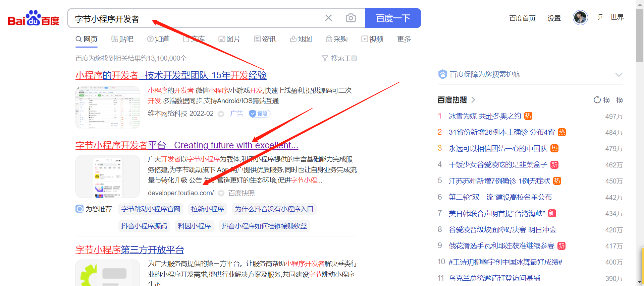Select the 网页 tab
The width and height of the screenshot is (644, 286).
pos(87,39)
